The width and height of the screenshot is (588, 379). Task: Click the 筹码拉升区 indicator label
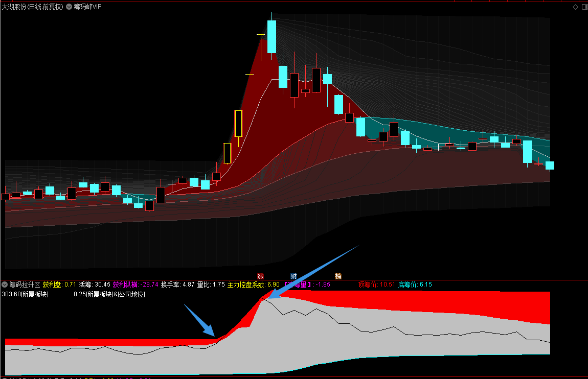pyautogui.click(x=25, y=285)
